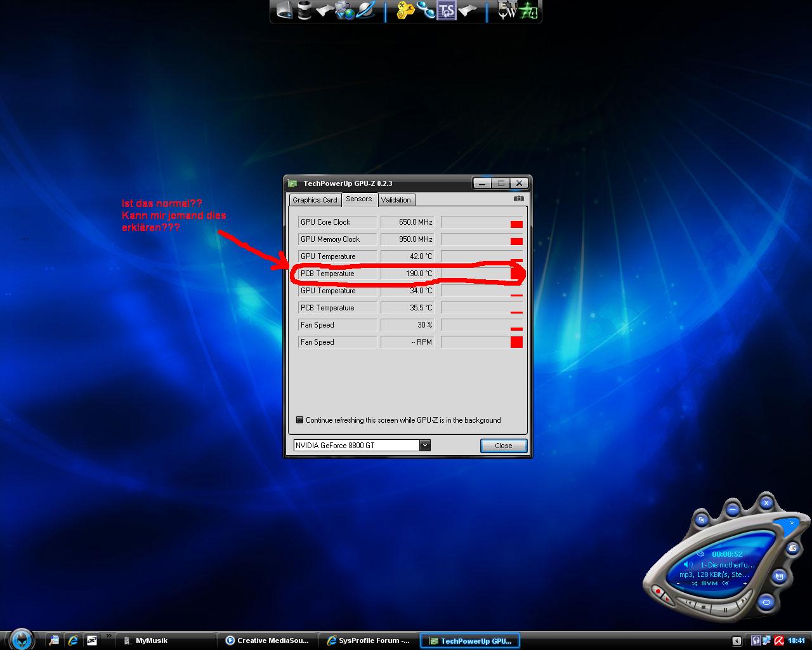
Task: Expand hidden system tray icons arrow
Action: click(737, 641)
